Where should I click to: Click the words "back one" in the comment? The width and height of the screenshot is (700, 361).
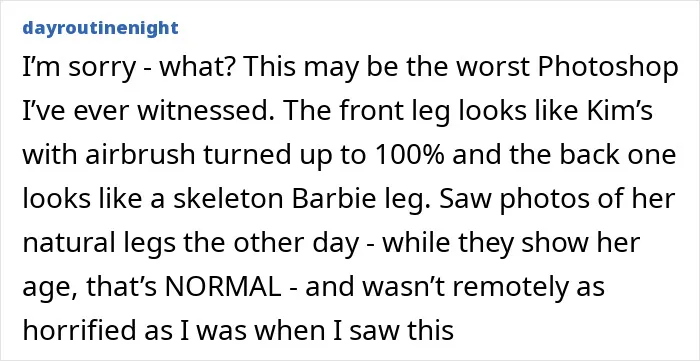619,156
